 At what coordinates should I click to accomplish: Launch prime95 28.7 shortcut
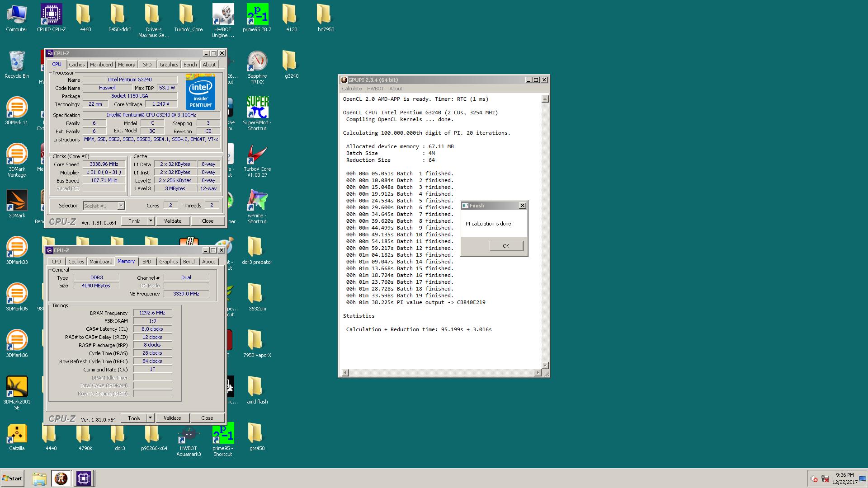(x=257, y=18)
